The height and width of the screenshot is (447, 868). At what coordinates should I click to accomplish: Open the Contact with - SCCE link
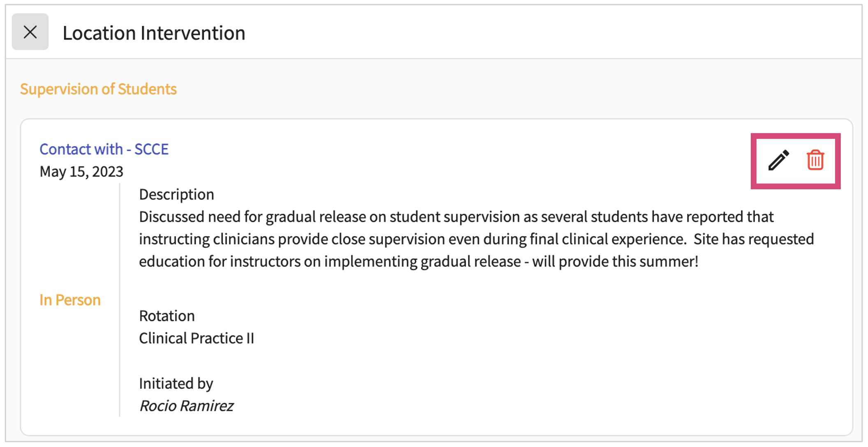coord(104,149)
